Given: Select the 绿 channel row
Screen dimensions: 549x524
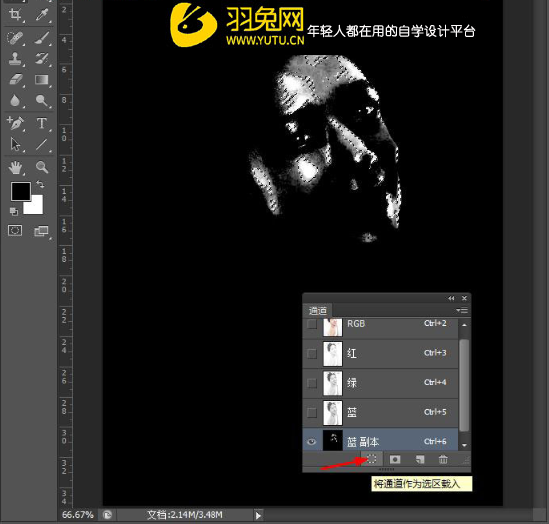Looking at the screenshot, I should point(380,383).
